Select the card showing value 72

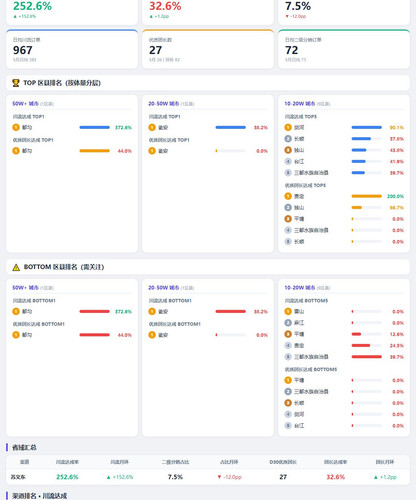[x=344, y=49]
